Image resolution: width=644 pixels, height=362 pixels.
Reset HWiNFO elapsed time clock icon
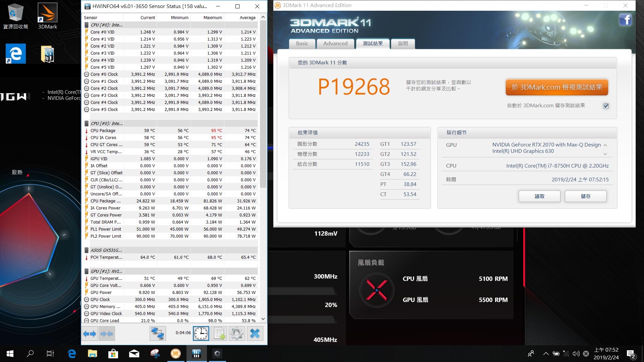point(201,334)
